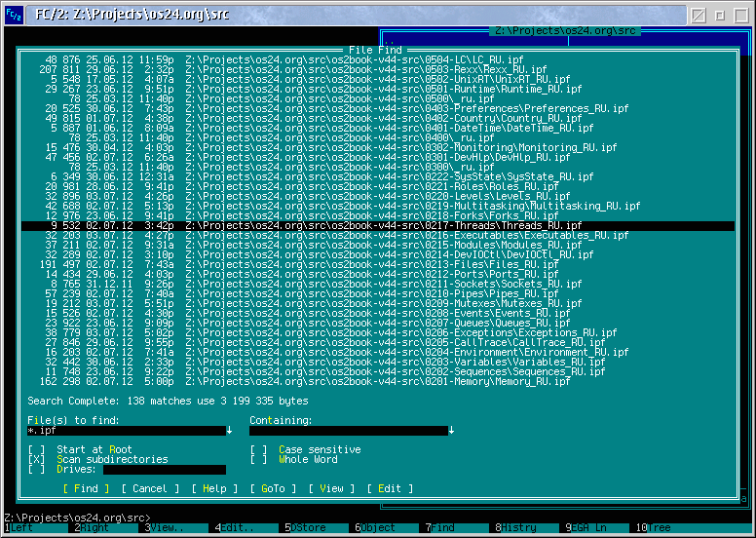Click the hide window icon in titlebar
756x538 pixels.
(x=698, y=16)
